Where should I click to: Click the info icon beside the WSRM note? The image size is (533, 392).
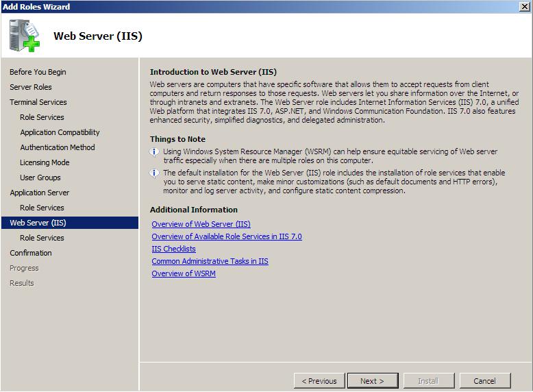[x=154, y=151]
